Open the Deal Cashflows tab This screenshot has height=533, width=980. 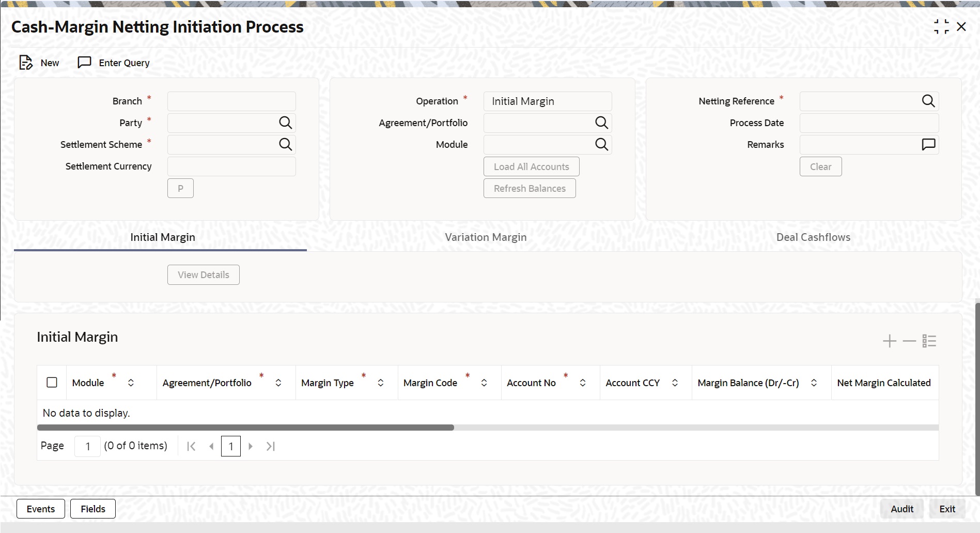click(x=813, y=237)
